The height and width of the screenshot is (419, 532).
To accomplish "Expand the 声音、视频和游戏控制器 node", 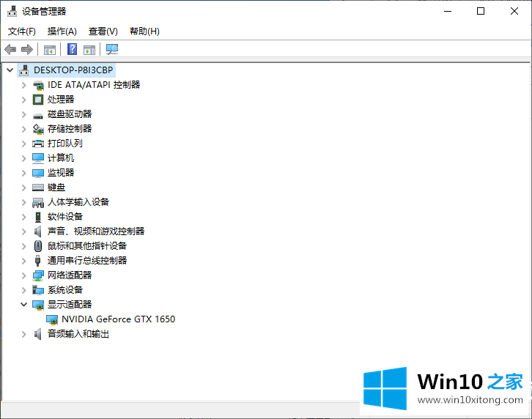I will click(23, 231).
